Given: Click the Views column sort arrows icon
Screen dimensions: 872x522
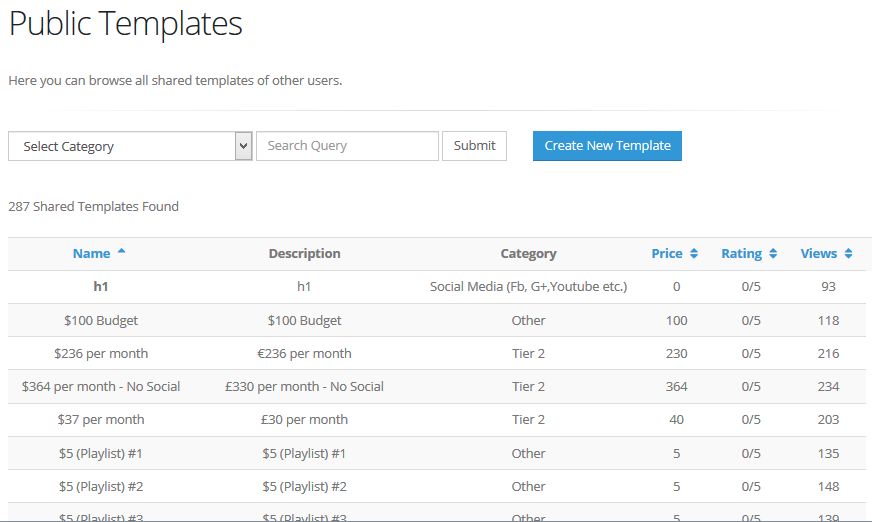Looking at the screenshot, I should pos(849,254).
